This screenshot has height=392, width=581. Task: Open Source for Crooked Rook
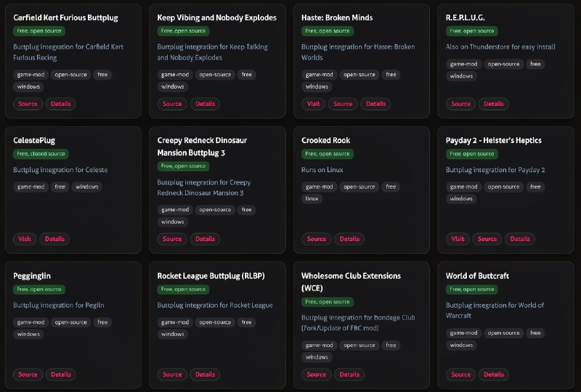317,239
